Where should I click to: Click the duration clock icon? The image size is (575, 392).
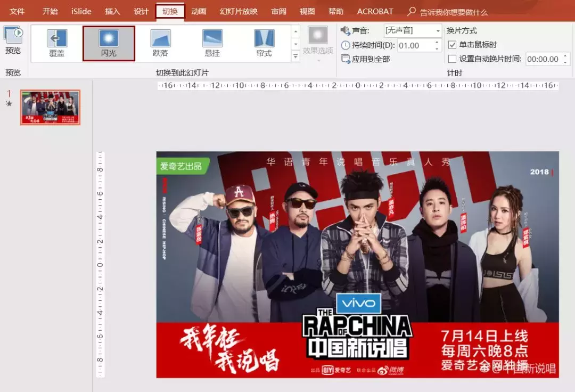(x=346, y=45)
